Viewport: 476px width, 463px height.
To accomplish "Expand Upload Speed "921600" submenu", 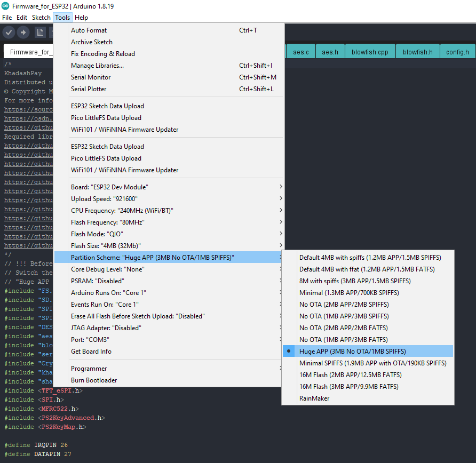I will 169,199.
